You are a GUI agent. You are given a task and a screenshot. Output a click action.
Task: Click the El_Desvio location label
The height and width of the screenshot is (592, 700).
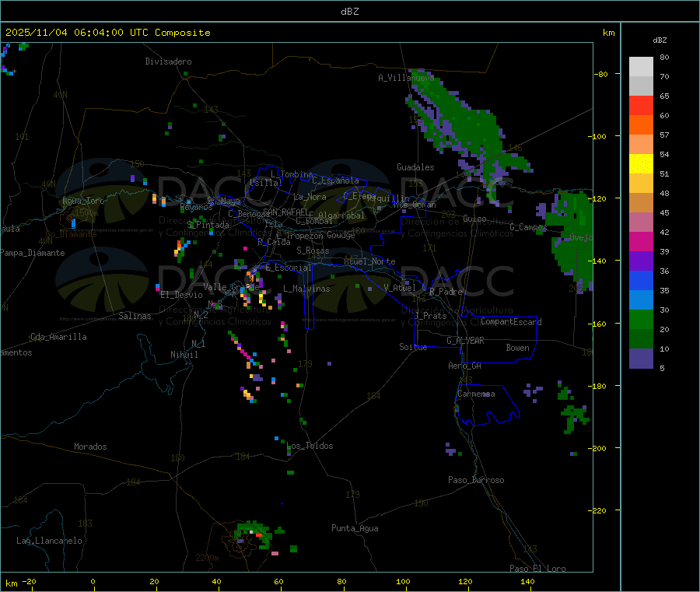click(182, 295)
